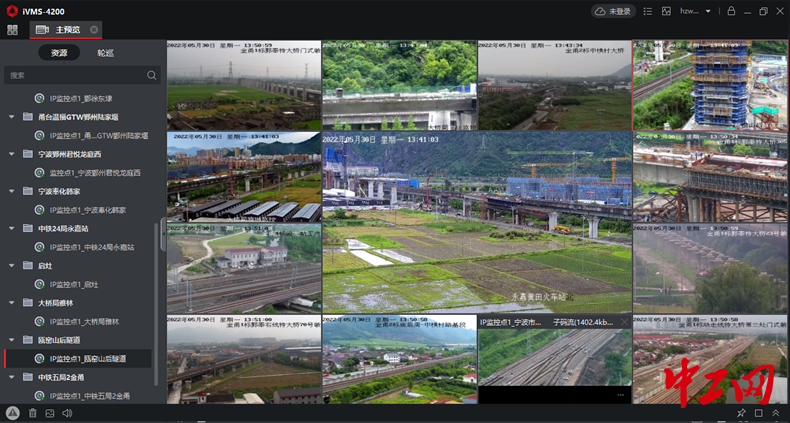The height and width of the screenshot is (423, 790).
Task: Open the module grid menu icon
Action: (x=12, y=30)
